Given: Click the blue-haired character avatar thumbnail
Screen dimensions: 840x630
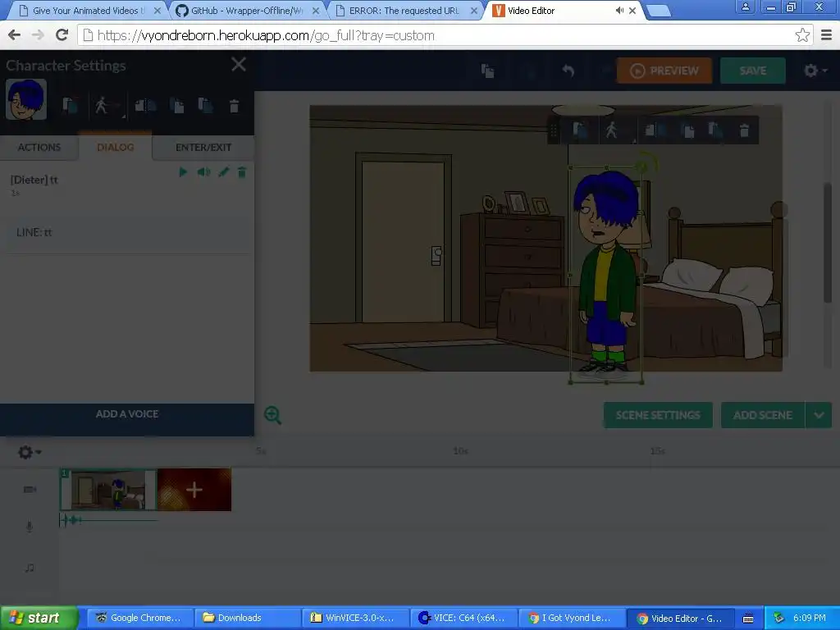Looking at the screenshot, I should (26, 99).
